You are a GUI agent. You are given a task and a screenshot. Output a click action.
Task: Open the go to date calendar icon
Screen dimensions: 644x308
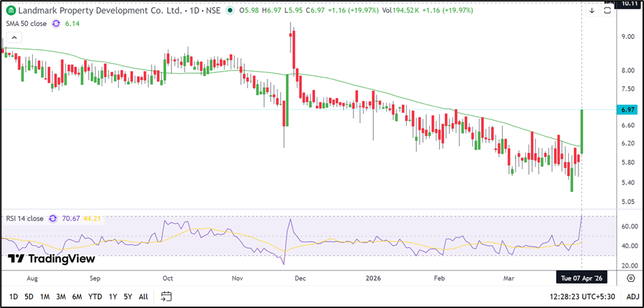point(166,296)
